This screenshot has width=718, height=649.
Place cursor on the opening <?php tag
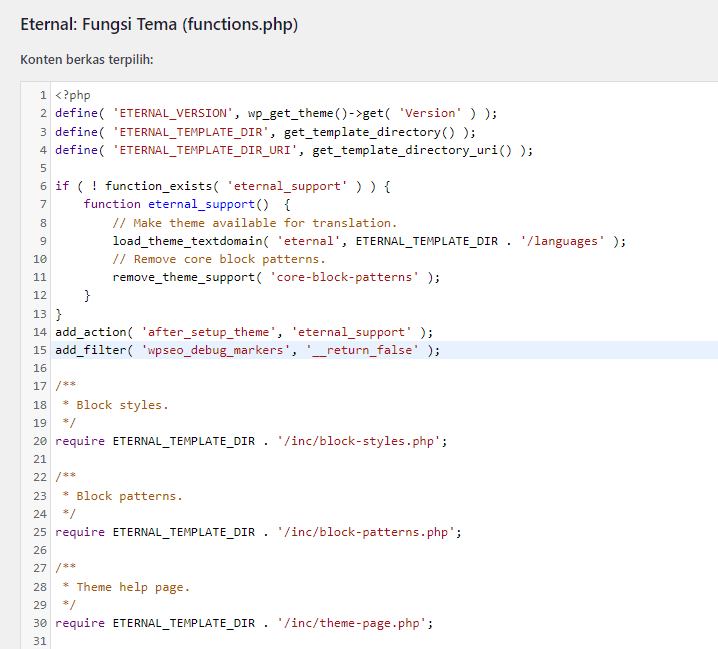click(x=73, y=95)
